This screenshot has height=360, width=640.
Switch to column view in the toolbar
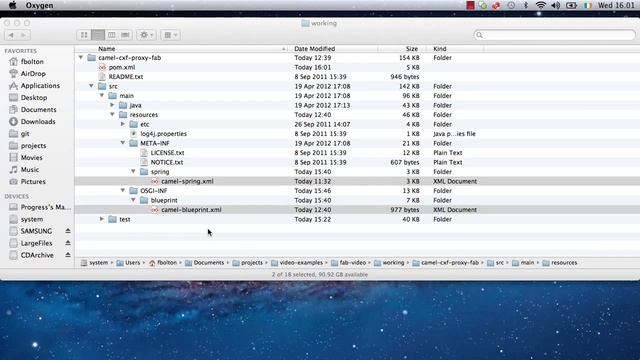pyautogui.click(x=111, y=35)
